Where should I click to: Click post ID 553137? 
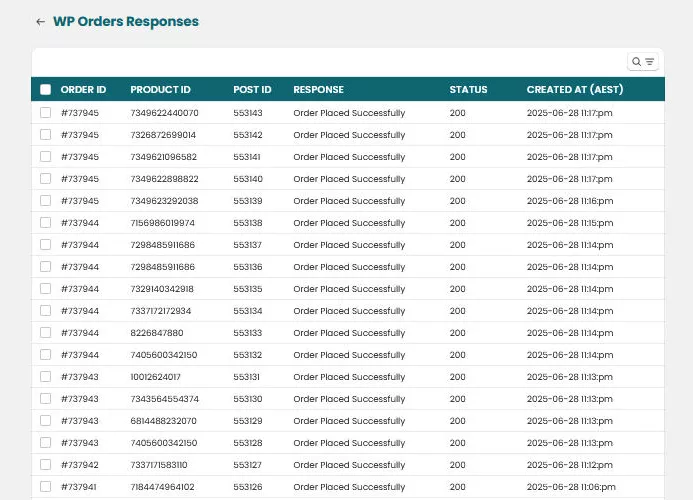(x=248, y=245)
